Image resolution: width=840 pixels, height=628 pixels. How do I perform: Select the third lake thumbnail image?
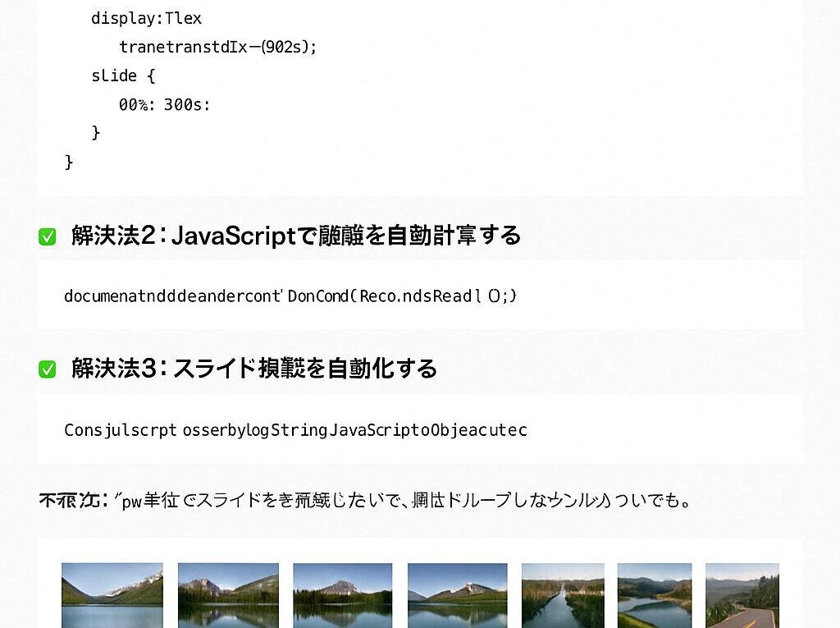(x=343, y=595)
